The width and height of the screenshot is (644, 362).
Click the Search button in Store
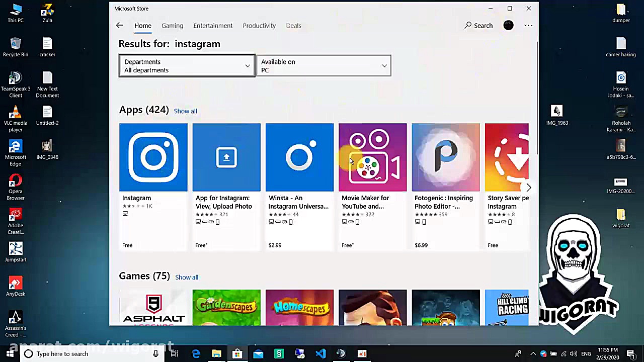point(478,26)
